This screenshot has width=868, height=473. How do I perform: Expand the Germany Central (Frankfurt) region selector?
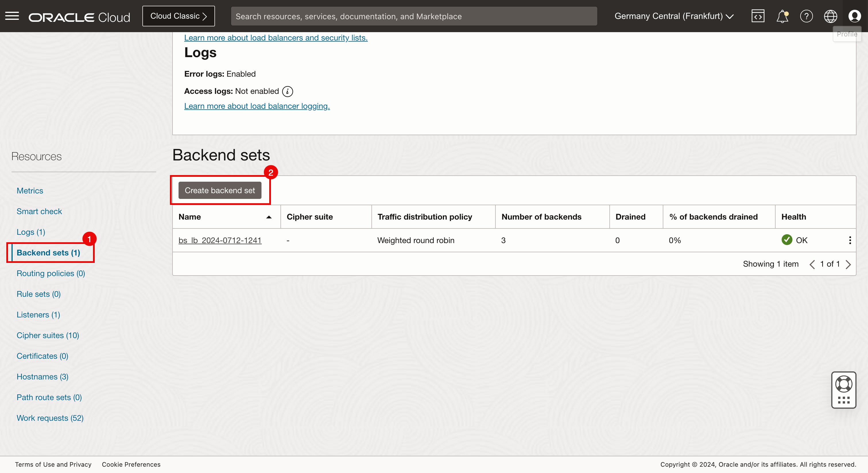pyautogui.click(x=674, y=16)
